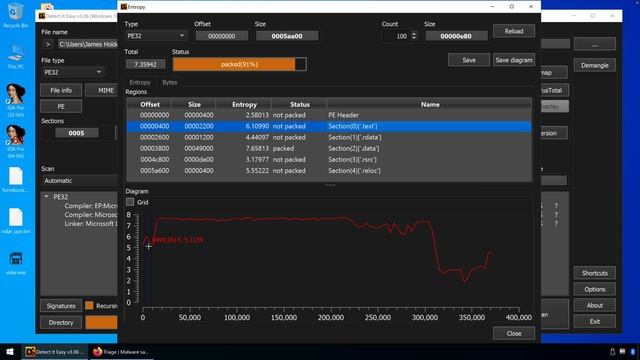
Task: Click the Size field 0005aa00
Action: [x=287, y=36]
